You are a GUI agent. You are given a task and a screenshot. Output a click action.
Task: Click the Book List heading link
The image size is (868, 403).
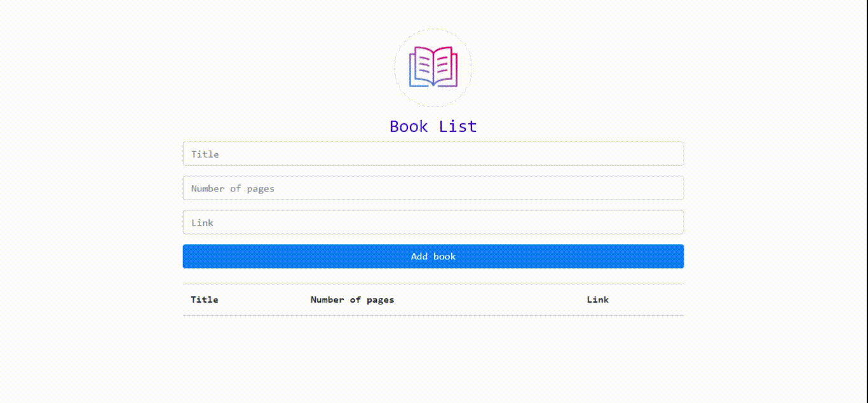433,126
